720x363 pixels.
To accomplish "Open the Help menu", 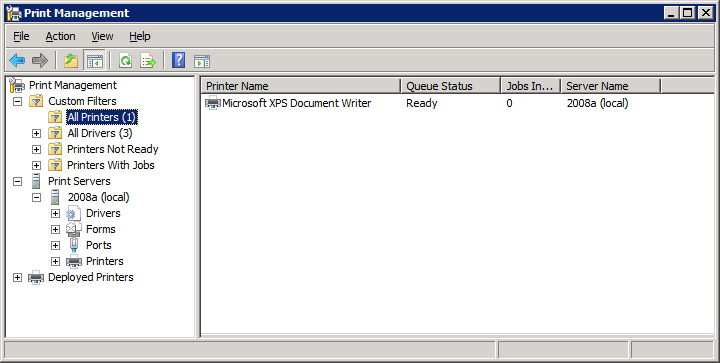I will pos(140,36).
